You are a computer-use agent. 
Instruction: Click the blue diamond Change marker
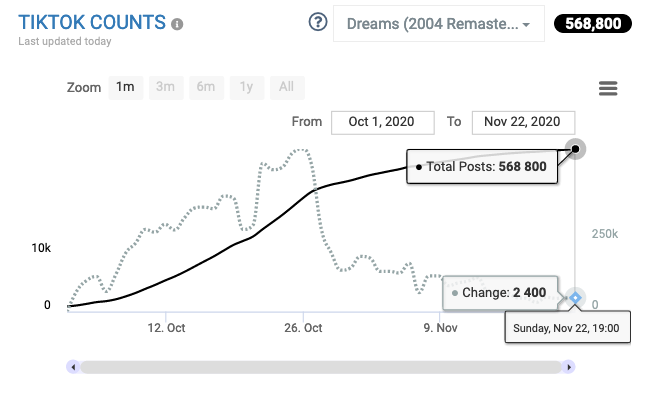(x=575, y=298)
